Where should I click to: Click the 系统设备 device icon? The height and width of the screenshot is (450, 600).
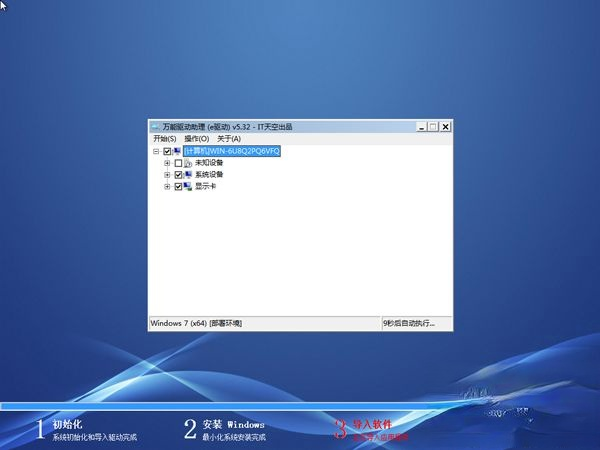click(188, 175)
